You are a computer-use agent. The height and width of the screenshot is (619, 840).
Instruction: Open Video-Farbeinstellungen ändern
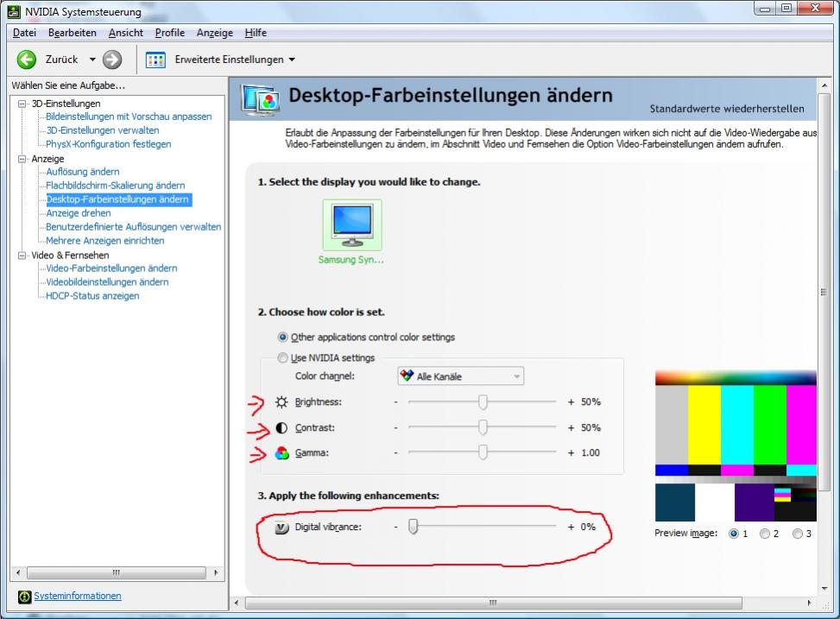coord(111,268)
